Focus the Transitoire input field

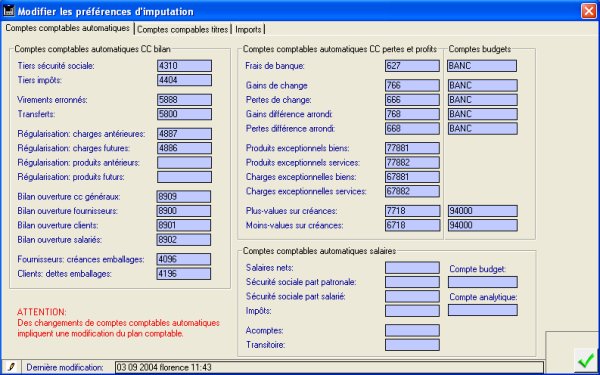click(412, 345)
